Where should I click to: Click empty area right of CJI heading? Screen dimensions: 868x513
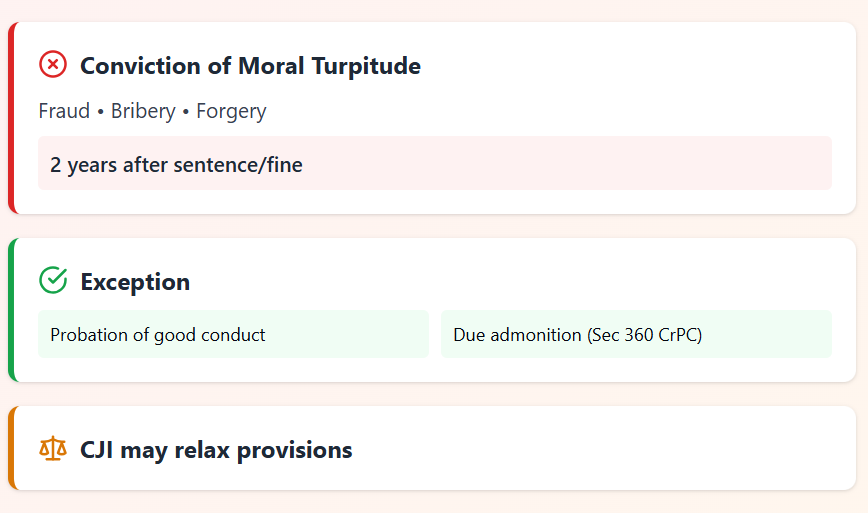[x=600, y=449]
